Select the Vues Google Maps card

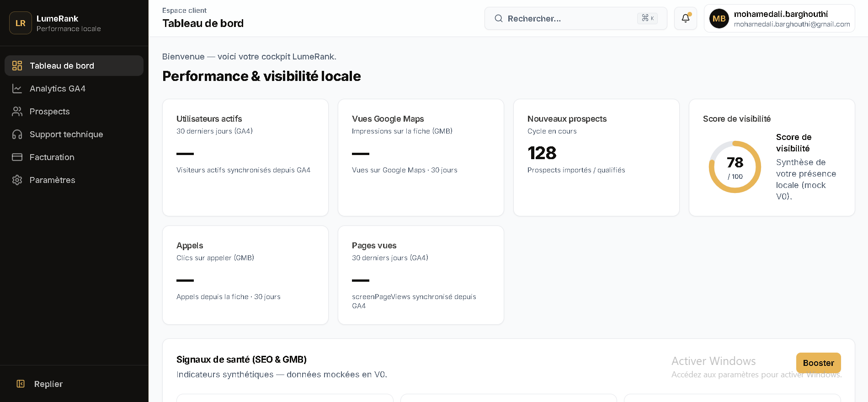pos(421,157)
